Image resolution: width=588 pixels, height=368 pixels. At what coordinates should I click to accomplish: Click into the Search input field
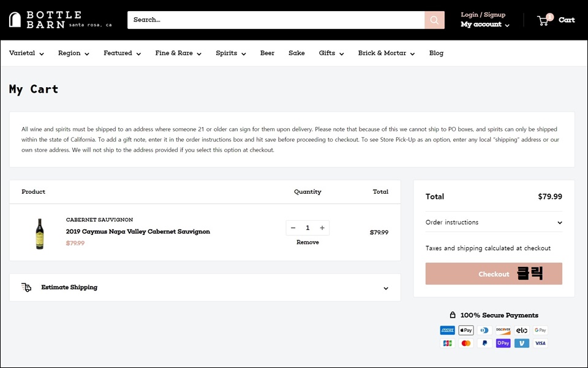[276, 20]
